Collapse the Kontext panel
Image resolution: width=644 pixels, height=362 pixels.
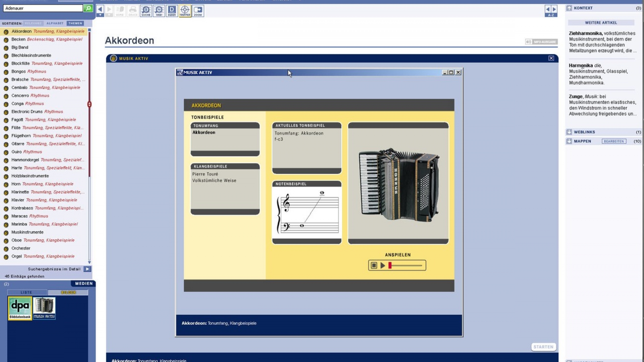pyautogui.click(x=569, y=8)
